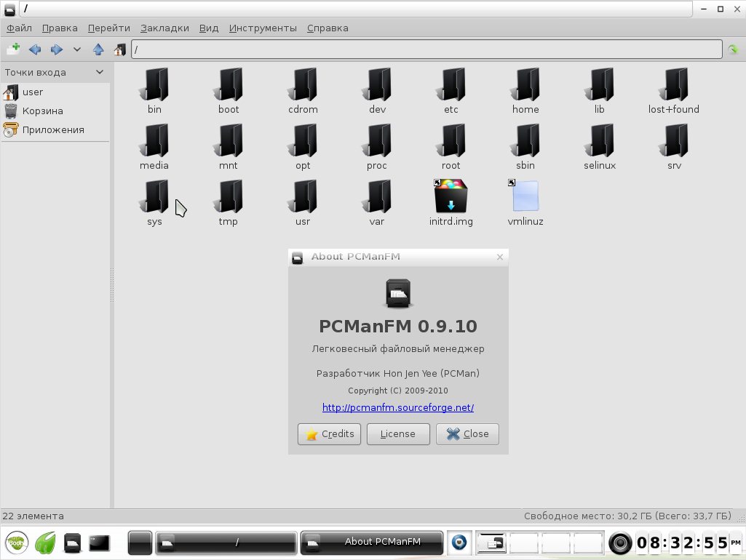Select the vmlinuz file icon
This screenshot has height=560, width=746.
pyautogui.click(x=525, y=197)
